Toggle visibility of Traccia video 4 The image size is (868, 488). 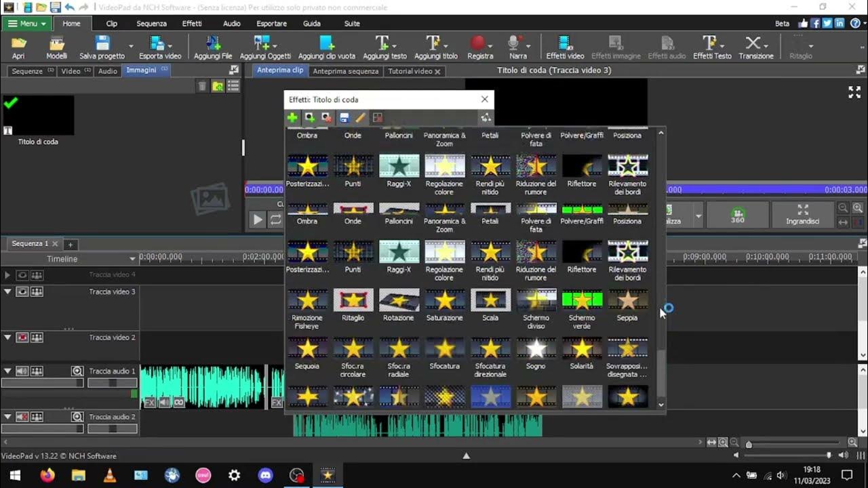coord(22,275)
